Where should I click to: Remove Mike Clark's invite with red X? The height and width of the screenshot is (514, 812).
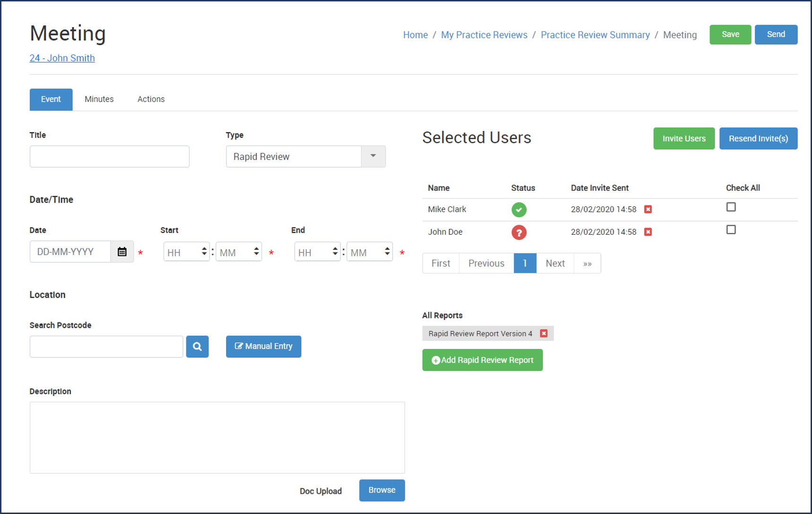(x=648, y=209)
